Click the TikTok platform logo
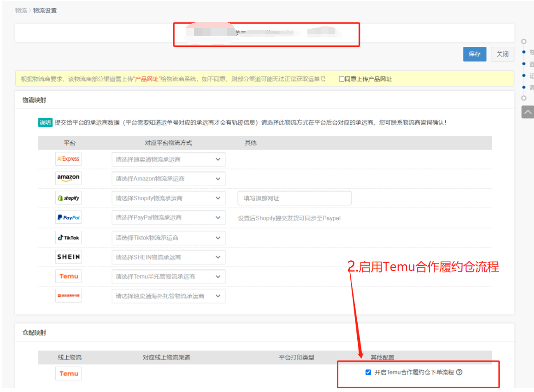Screen dimensions: 534x392 pos(69,237)
